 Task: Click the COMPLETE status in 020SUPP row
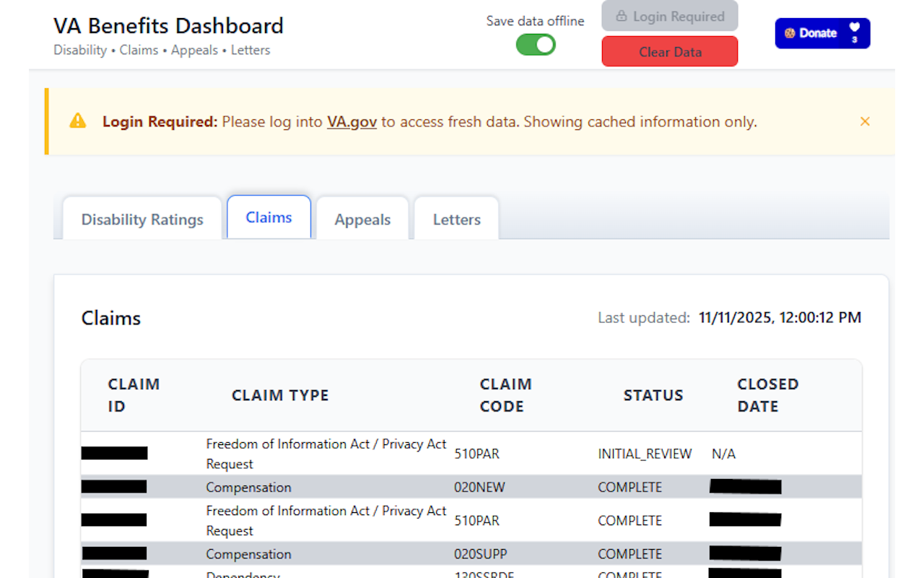[629, 554]
